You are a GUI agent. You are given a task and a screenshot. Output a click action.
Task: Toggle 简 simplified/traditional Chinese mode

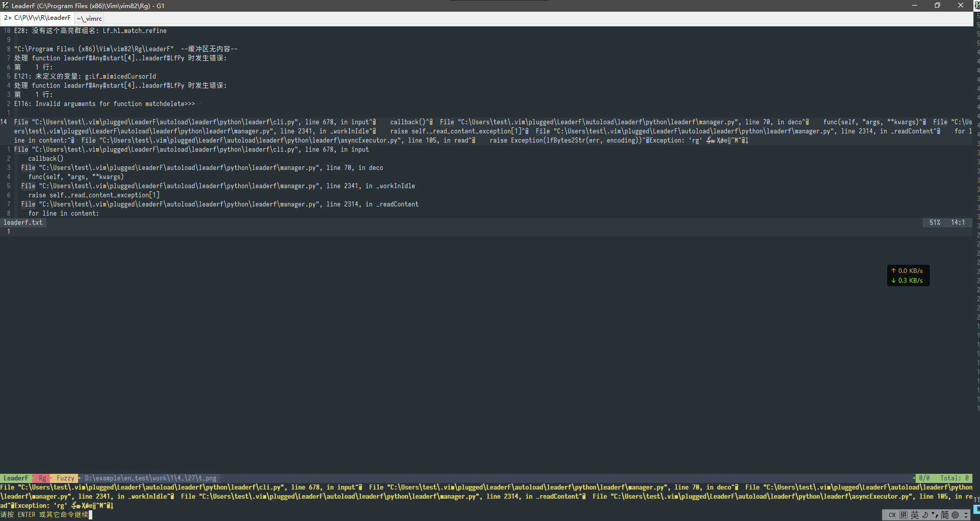click(x=945, y=515)
